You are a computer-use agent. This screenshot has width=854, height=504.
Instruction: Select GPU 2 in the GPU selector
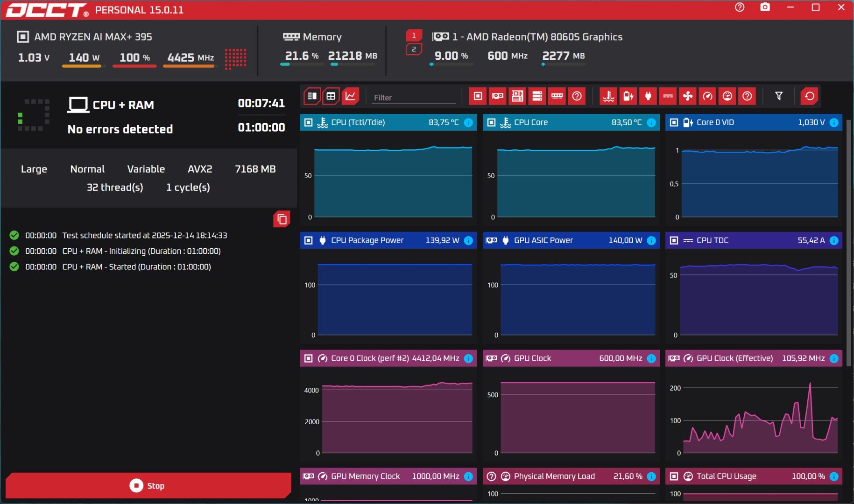414,49
